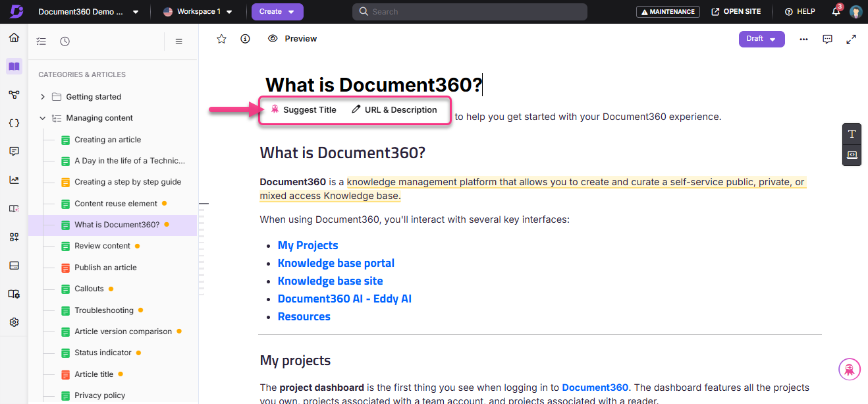The width and height of the screenshot is (868, 404).
Task: Click the Feedback comment icon in sidebar
Action: coord(14,151)
